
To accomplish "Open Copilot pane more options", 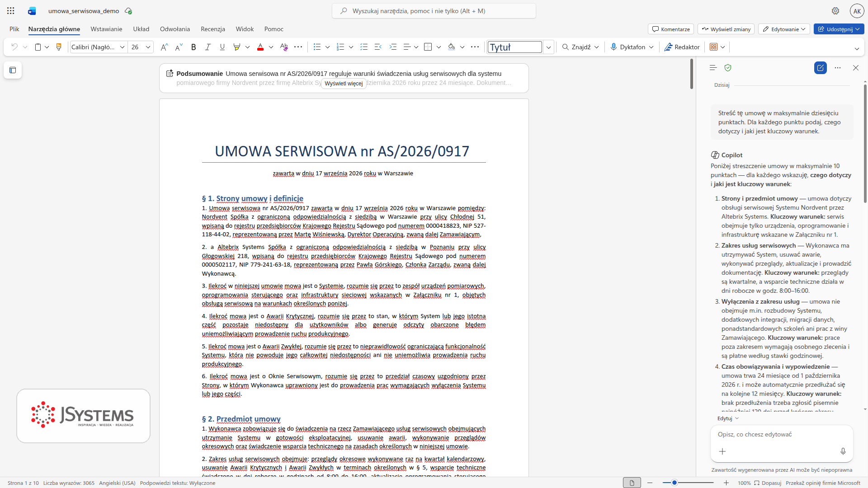I will coord(838,68).
